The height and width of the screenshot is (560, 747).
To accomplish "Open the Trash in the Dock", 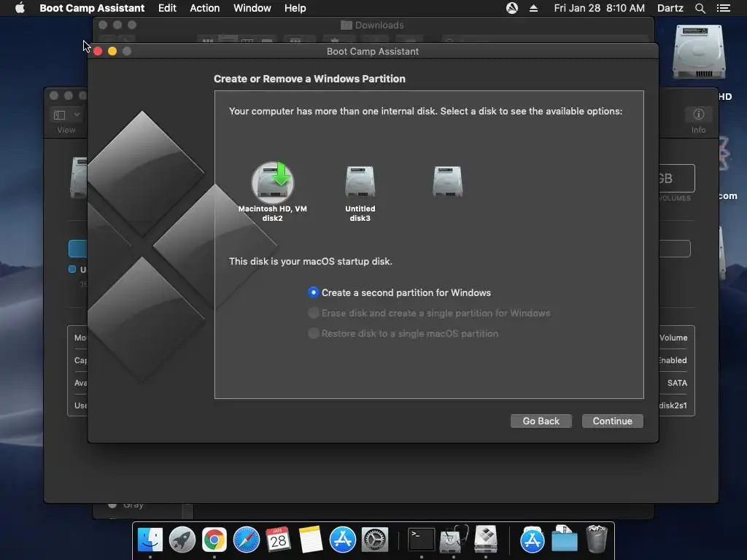I will pos(597,540).
